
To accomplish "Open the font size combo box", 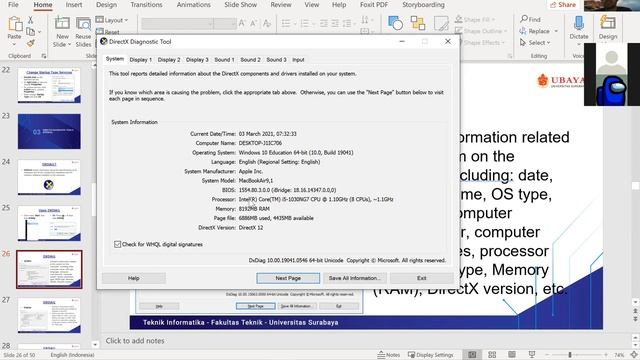I will (x=224, y=23).
